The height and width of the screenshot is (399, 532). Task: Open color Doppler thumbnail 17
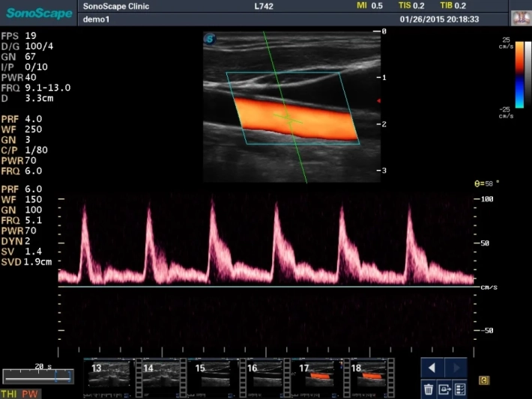[x=318, y=377]
